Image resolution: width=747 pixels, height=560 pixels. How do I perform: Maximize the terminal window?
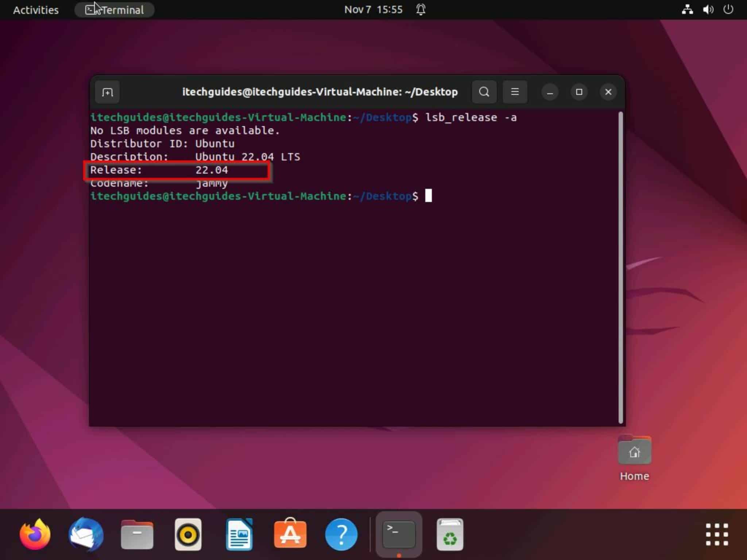click(579, 92)
